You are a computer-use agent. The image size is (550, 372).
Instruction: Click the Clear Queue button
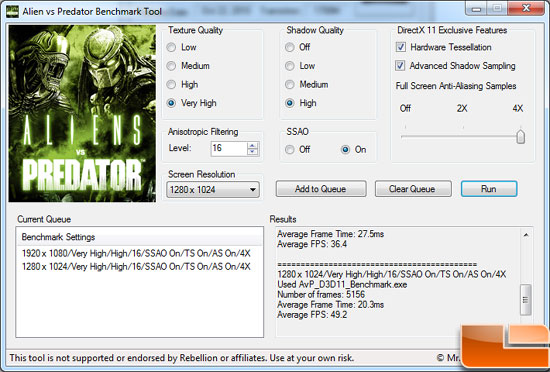click(x=413, y=189)
